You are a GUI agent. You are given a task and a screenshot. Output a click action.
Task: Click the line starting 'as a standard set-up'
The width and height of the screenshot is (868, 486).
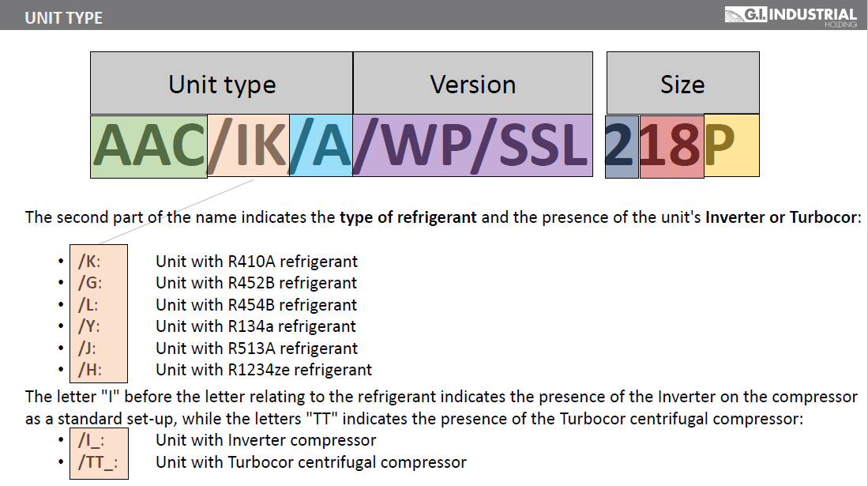[x=414, y=418]
